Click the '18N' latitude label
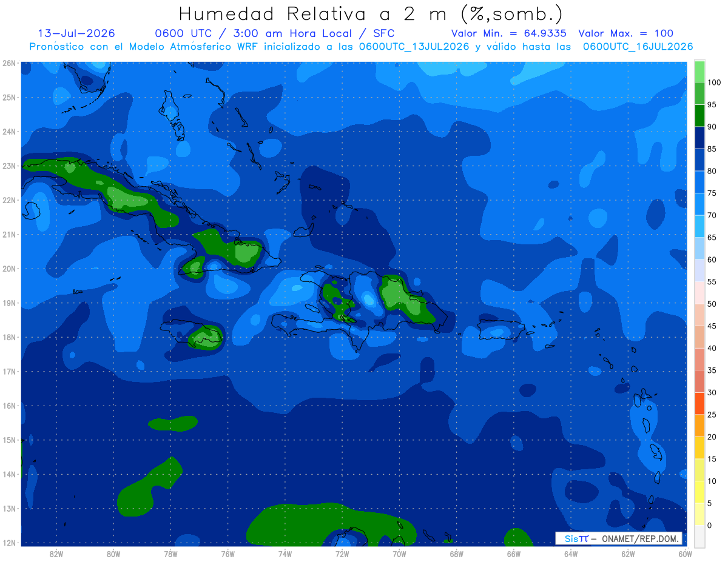Screen dimensions: 728x562 (x=10, y=337)
